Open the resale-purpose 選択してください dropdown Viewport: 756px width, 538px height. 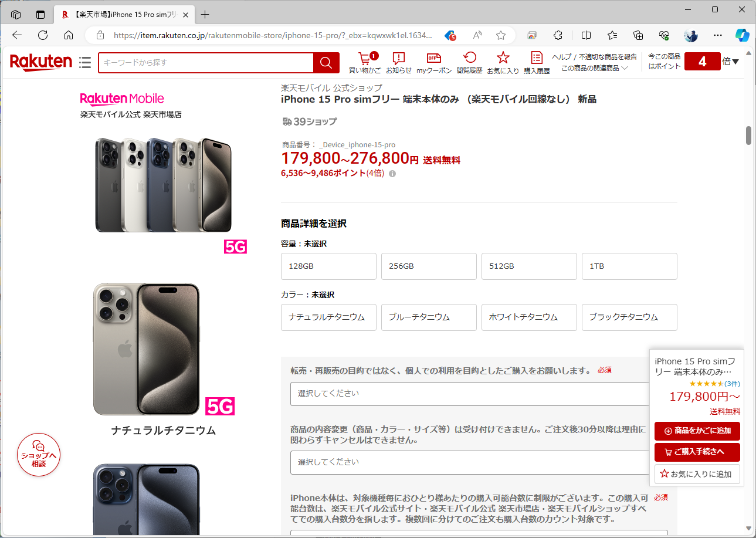point(469,394)
